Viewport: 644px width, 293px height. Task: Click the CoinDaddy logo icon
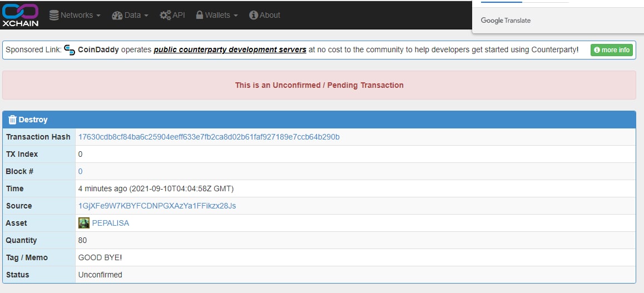coord(70,50)
